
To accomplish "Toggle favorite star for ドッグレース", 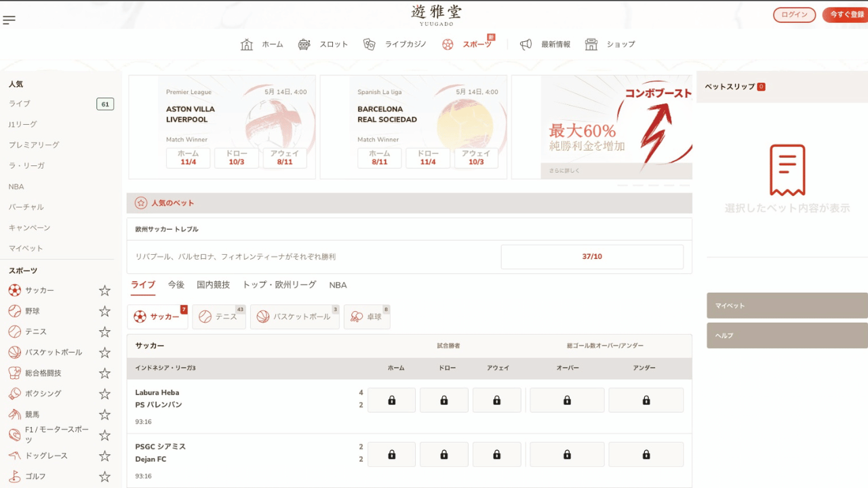I will (x=104, y=456).
